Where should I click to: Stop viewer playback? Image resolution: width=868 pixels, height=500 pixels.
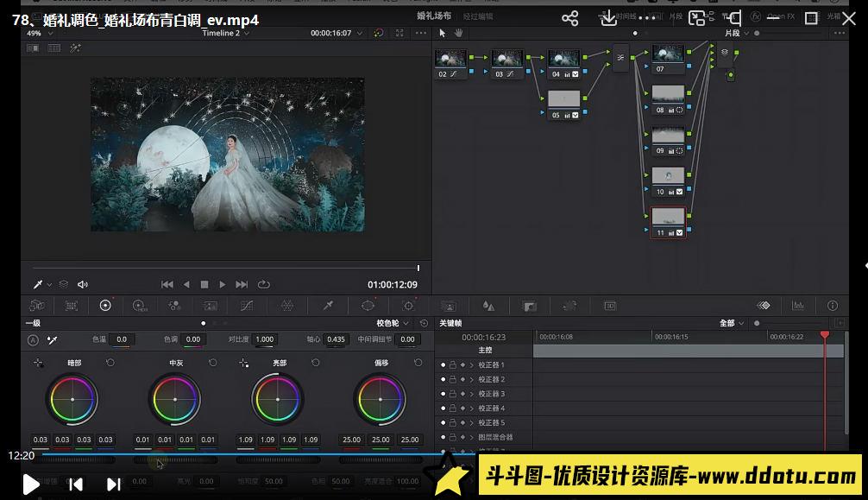click(204, 284)
